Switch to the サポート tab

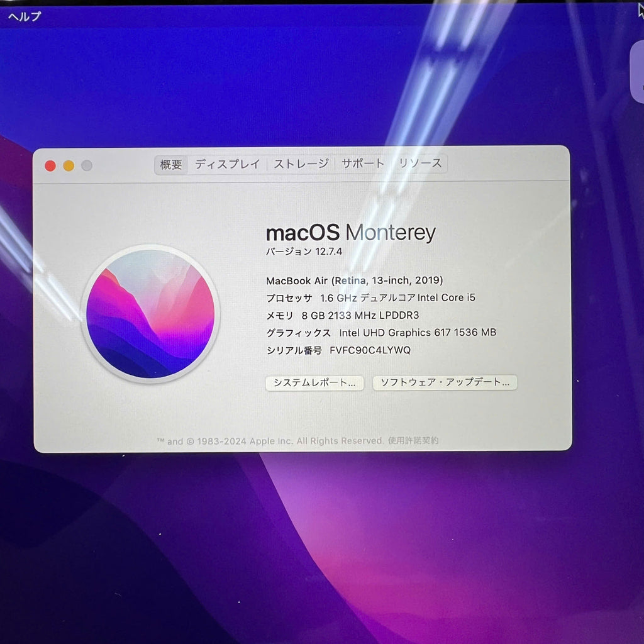(x=363, y=164)
